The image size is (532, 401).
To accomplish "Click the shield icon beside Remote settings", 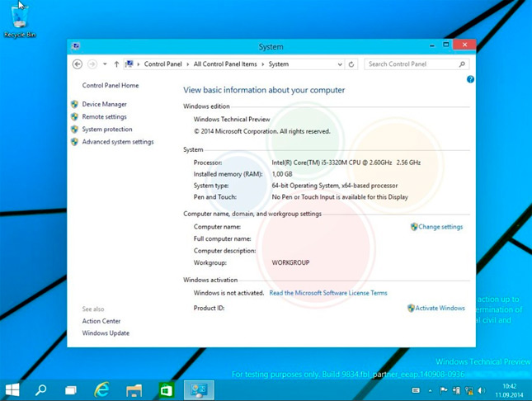I will pyautogui.click(x=74, y=117).
